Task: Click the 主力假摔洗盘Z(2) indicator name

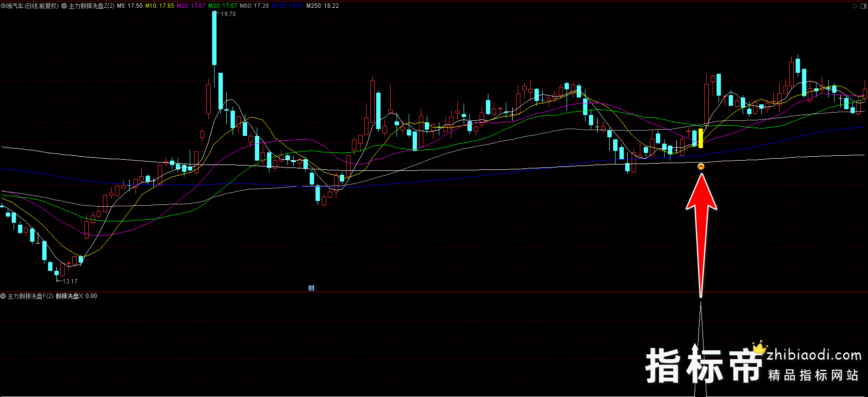Action: point(91,6)
